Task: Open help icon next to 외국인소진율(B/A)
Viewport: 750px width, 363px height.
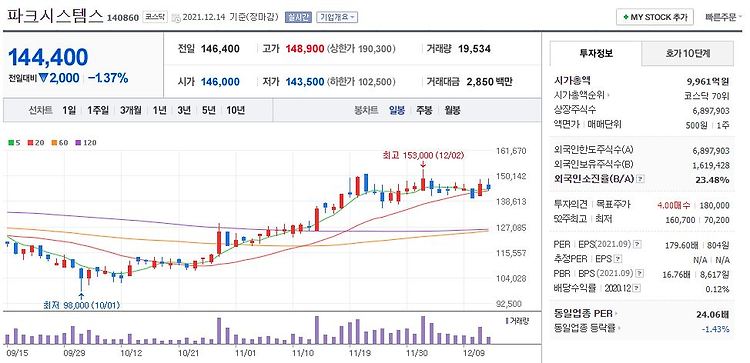Action: pyautogui.click(x=641, y=179)
